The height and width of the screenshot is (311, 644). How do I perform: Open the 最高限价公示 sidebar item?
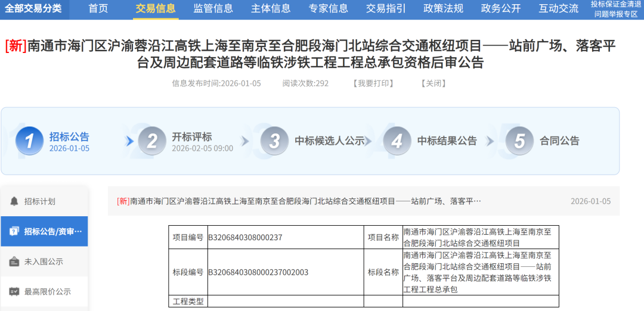pyautogui.click(x=44, y=292)
